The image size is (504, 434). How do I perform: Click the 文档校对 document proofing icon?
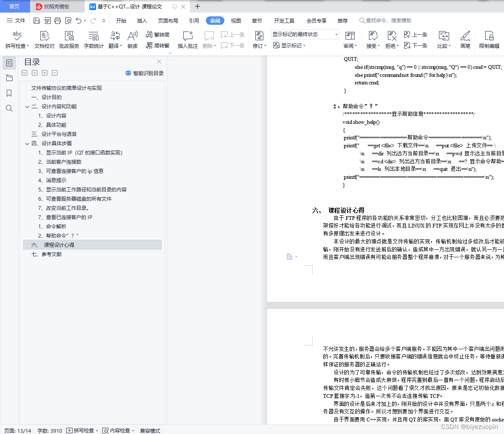click(44, 40)
